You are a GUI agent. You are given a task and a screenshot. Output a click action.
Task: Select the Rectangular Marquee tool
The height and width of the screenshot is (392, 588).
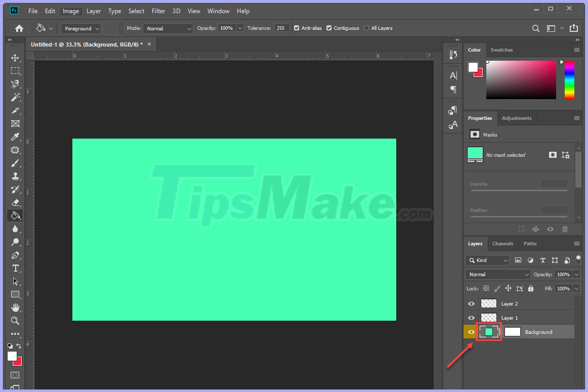coord(15,71)
